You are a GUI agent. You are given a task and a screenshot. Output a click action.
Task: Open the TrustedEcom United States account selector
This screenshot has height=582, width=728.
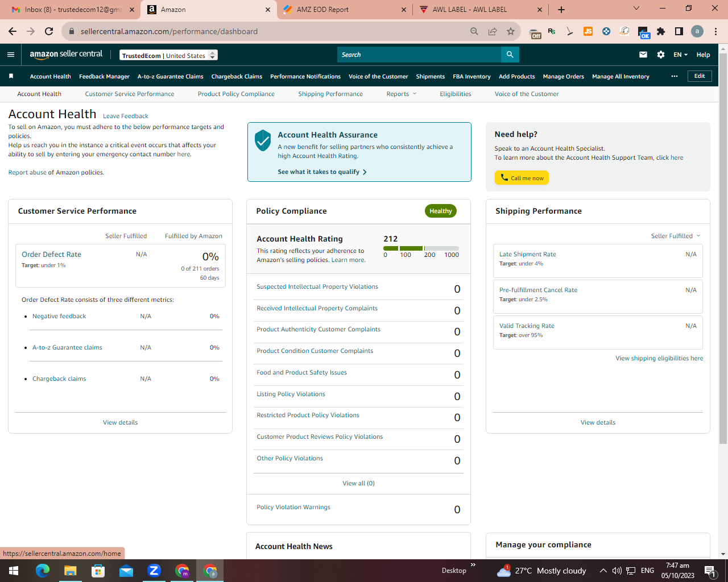(x=169, y=55)
